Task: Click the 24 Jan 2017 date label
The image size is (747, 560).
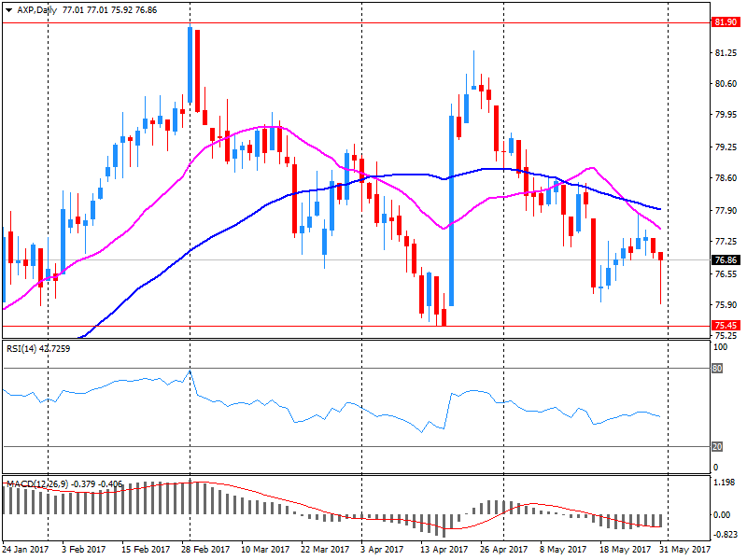Action: (x=25, y=550)
